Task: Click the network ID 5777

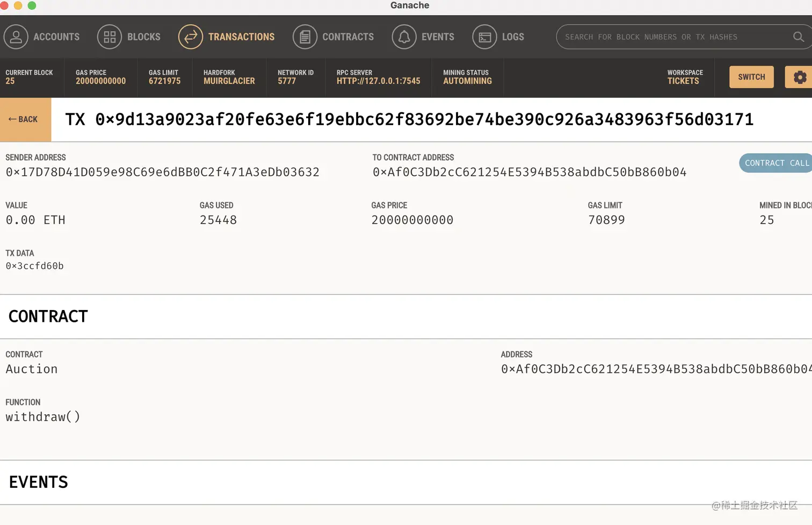Action: coord(287,81)
